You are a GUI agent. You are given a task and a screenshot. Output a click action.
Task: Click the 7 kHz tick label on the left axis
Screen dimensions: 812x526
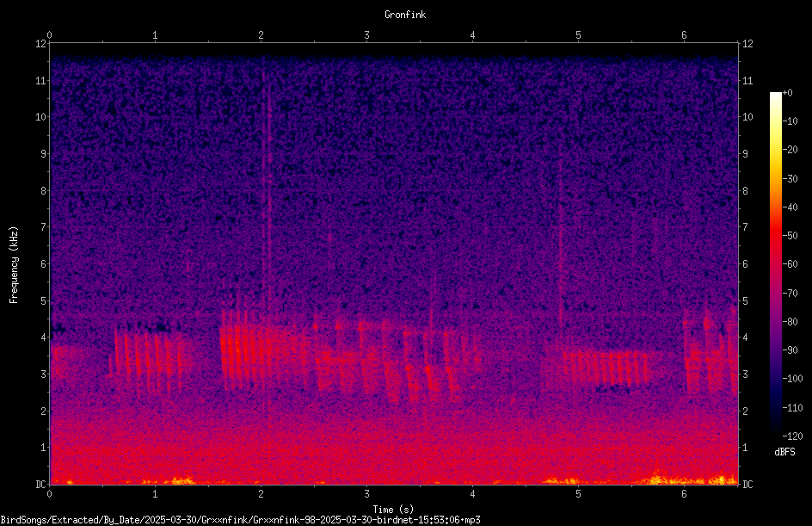(43, 227)
